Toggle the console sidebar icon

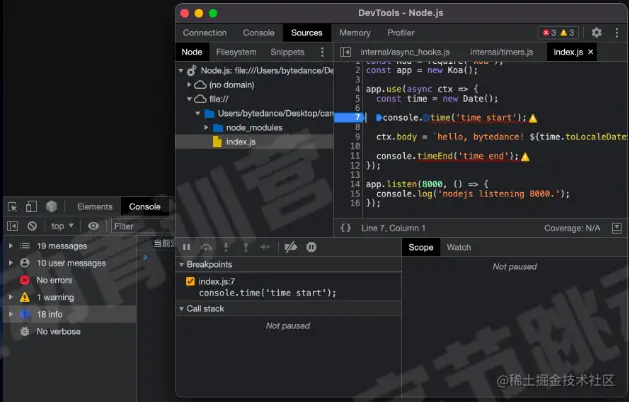pyautogui.click(x=12, y=226)
